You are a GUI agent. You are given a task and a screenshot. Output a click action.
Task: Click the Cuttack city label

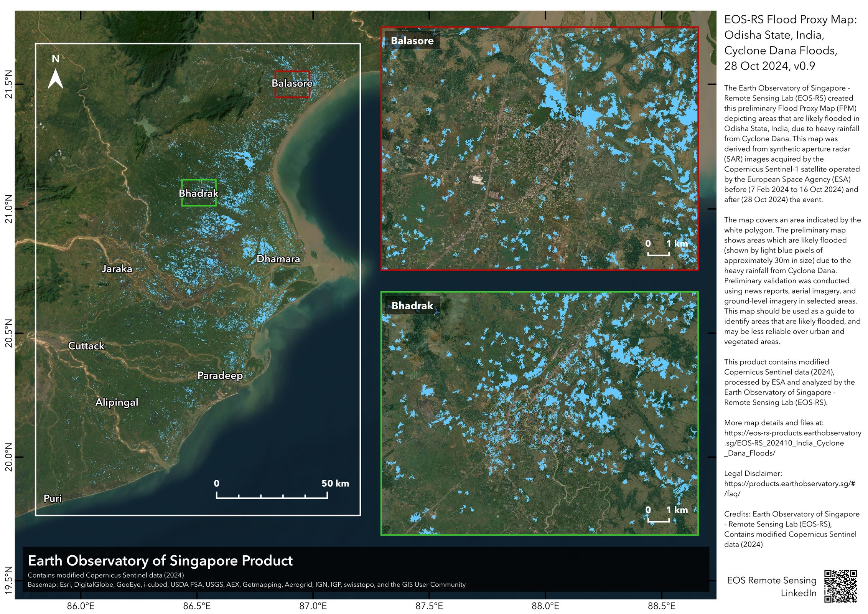(86, 346)
